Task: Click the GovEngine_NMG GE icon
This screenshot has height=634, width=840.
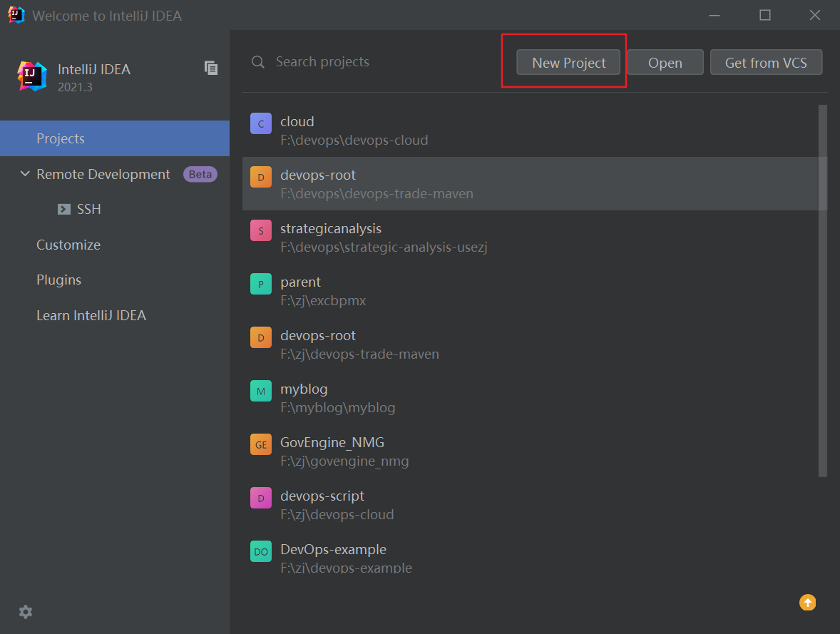Action: click(x=261, y=444)
